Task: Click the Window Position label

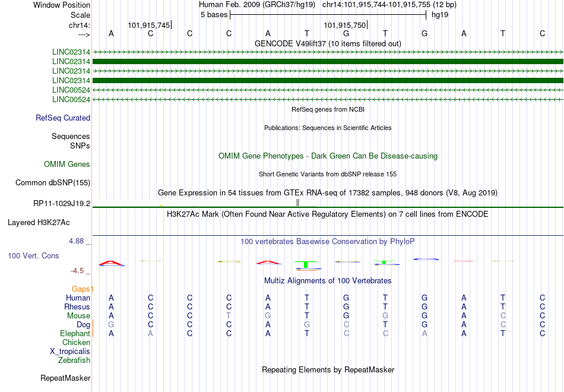Action: tap(62, 5)
